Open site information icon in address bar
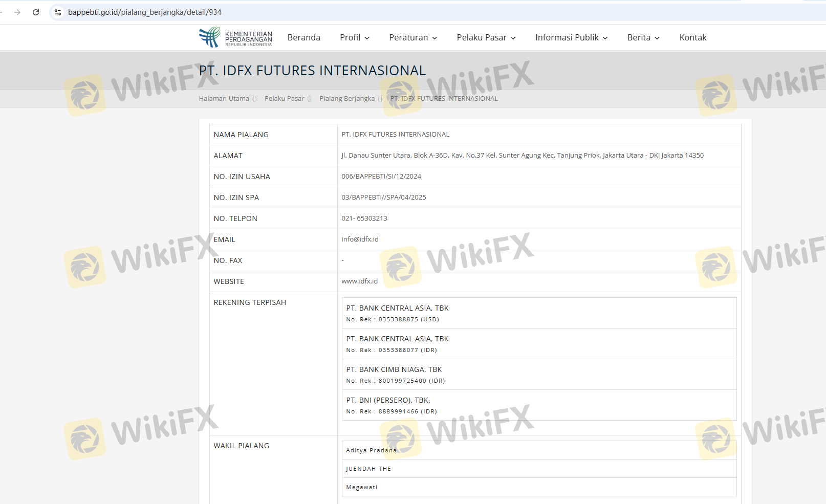This screenshot has height=504, width=826. (58, 12)
